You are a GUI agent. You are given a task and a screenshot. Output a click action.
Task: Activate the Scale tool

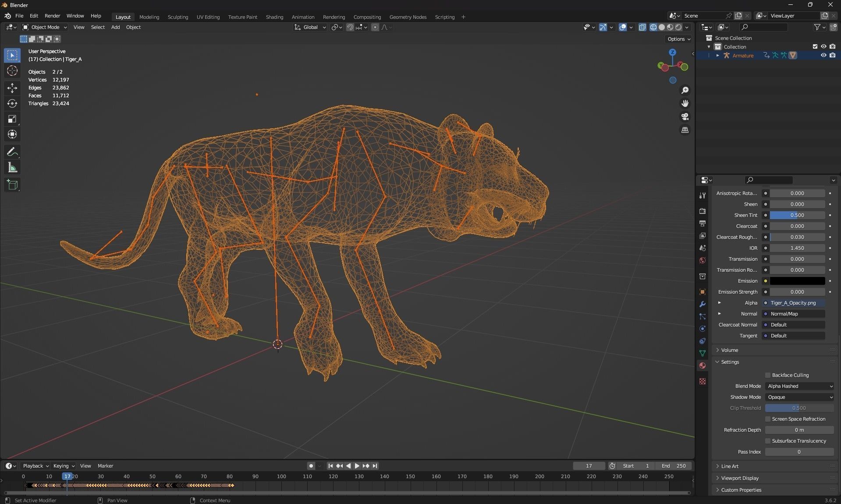(x=12, y=119)
